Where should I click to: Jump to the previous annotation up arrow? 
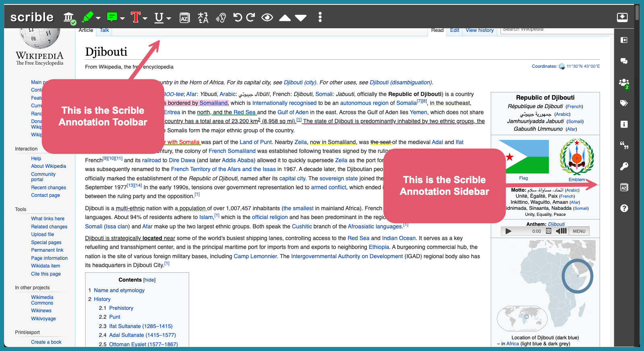[x=285, y=17]
